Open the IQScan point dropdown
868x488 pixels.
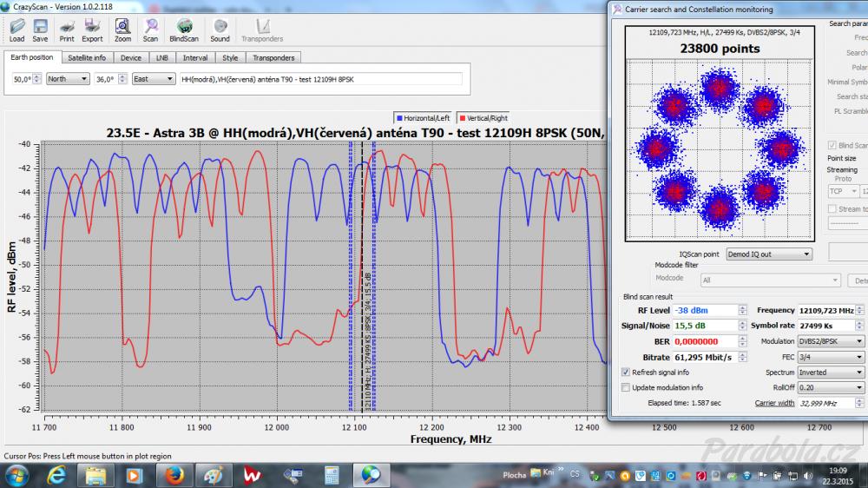pos(769,254)
